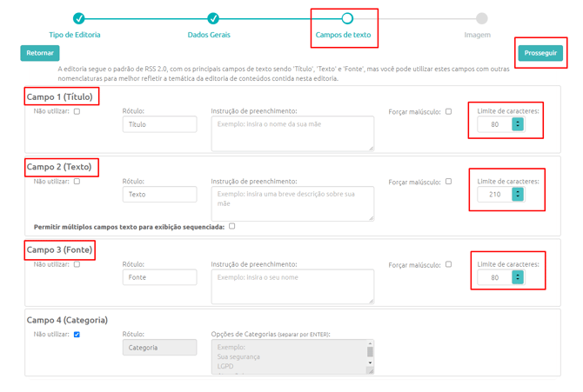Uncheck Não utilizar for Campo 4 (Categoria)
The width and height of the screenshot is (583, 392).
point(77,335)
